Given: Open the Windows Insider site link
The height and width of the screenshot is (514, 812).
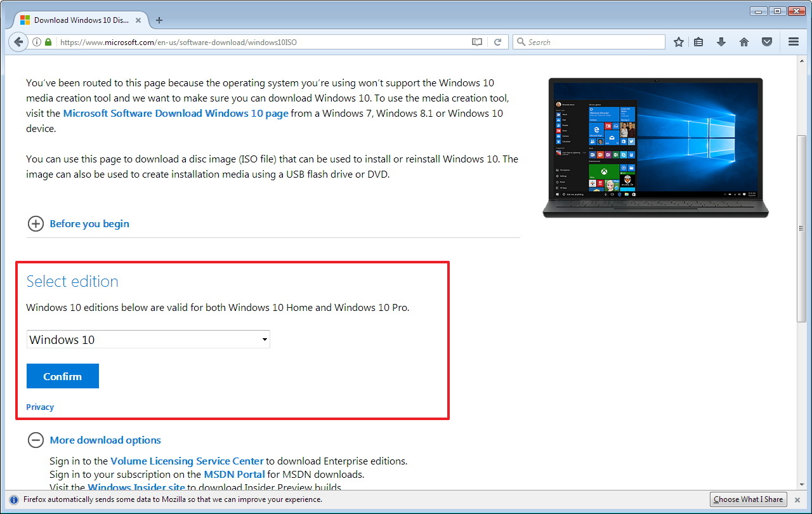Looking at the screenshot, I should (136, 487).
